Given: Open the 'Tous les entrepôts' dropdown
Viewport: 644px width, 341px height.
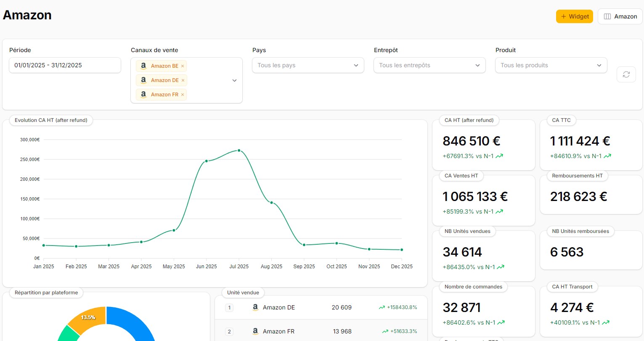Looking at the screenshot, I should coord(429,65).
